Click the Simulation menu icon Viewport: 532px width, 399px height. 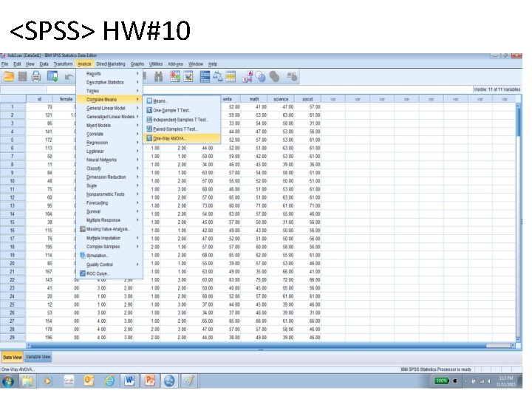click(83, 256)
